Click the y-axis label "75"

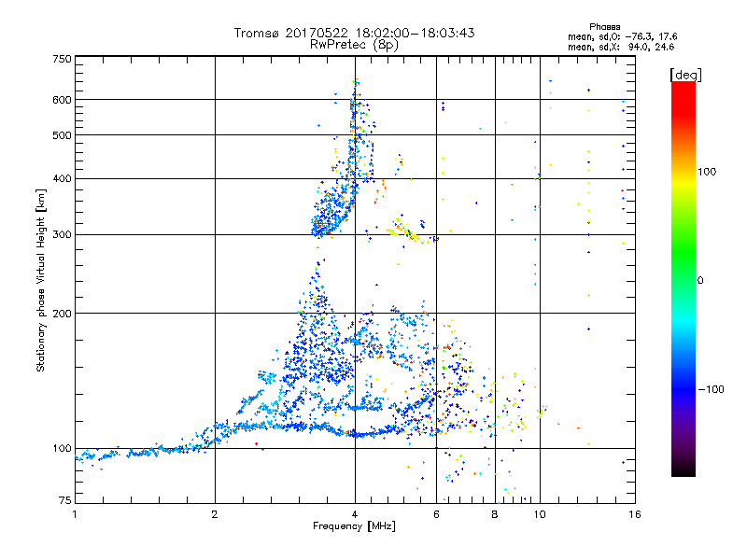[65, 500]
